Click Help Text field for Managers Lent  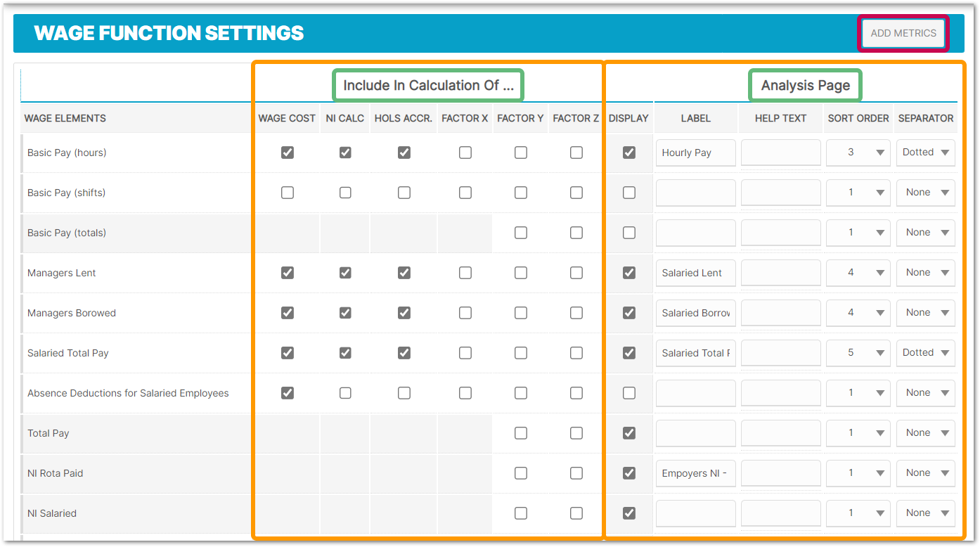pos(780,273)
